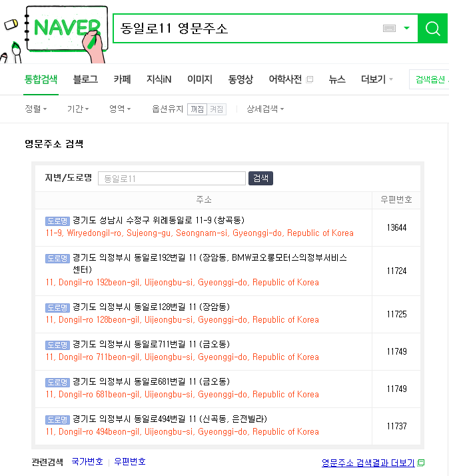Click new-window icon beside 검색결과 더보기
Viewport: 449px width, 476px height.
[x=421, y=463]
